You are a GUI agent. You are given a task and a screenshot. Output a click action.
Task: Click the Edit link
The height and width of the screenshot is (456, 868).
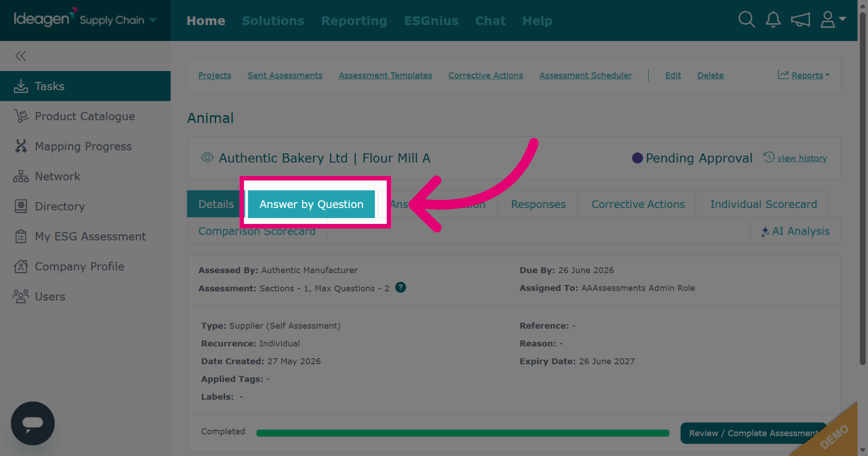pyautogui.click(x=673, y=76)
